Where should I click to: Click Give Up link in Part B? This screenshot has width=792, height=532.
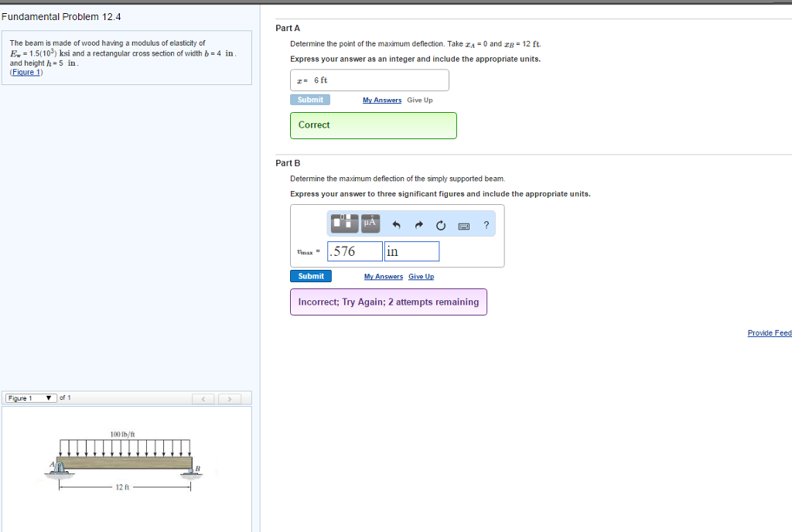tap(421, 277)
